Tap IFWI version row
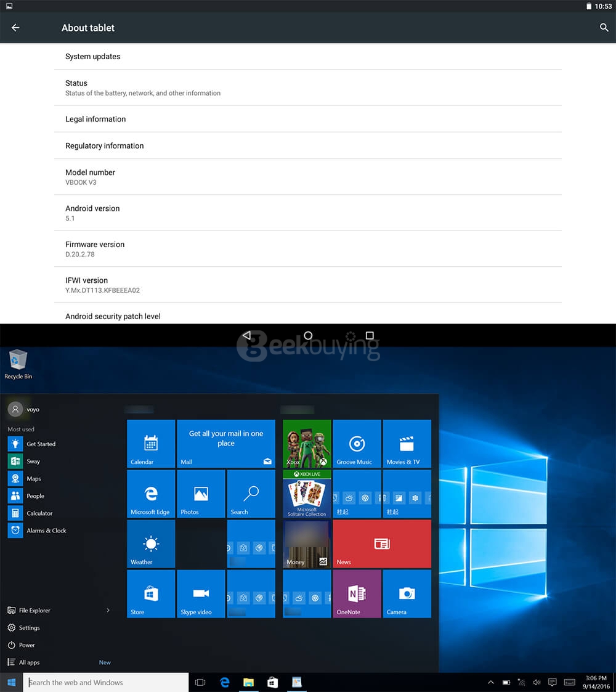616x692 pixels. [308, 285]
